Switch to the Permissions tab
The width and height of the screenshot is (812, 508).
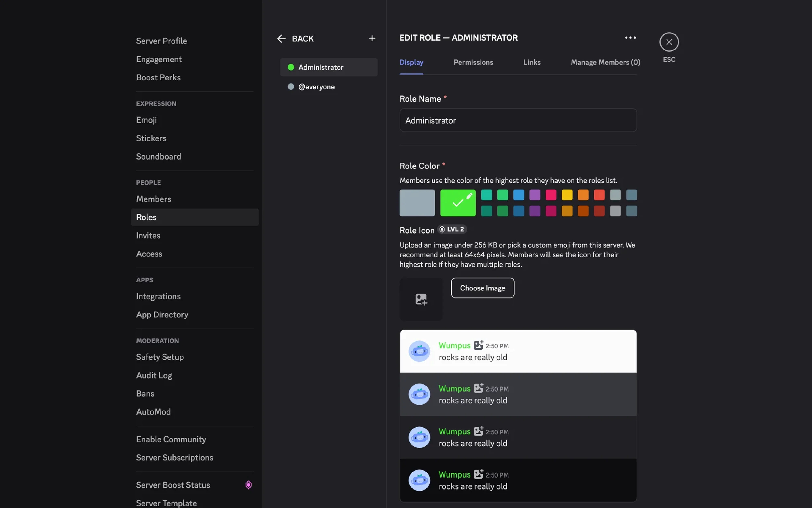473,63
